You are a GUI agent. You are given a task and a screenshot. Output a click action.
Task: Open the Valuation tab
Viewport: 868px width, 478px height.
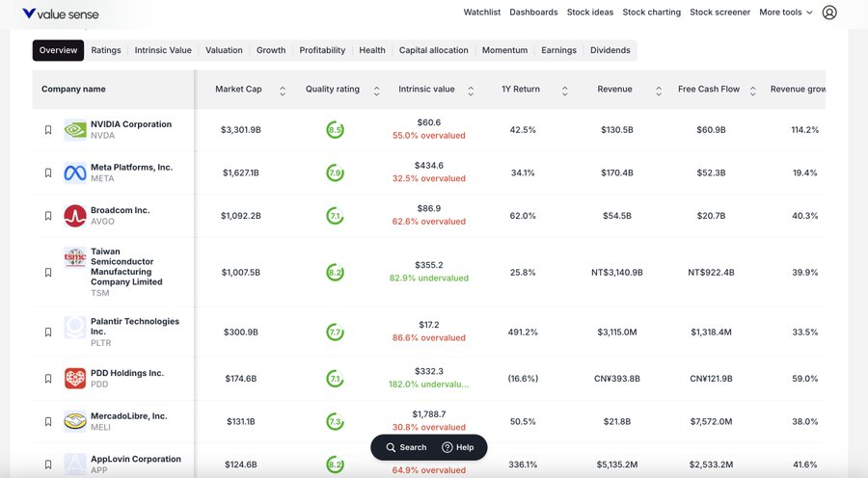(224, 50)
